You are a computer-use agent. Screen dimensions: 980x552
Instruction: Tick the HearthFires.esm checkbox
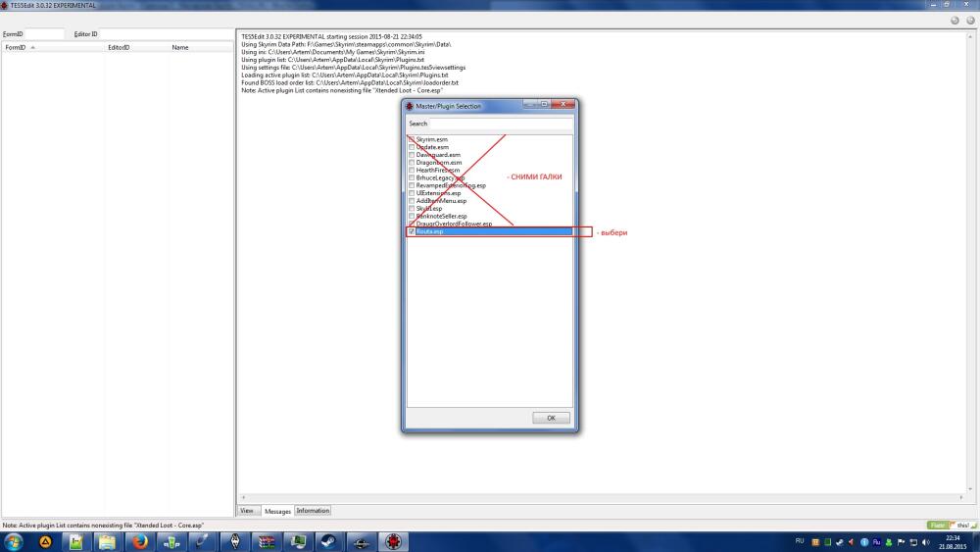click(x=412, y=170)
